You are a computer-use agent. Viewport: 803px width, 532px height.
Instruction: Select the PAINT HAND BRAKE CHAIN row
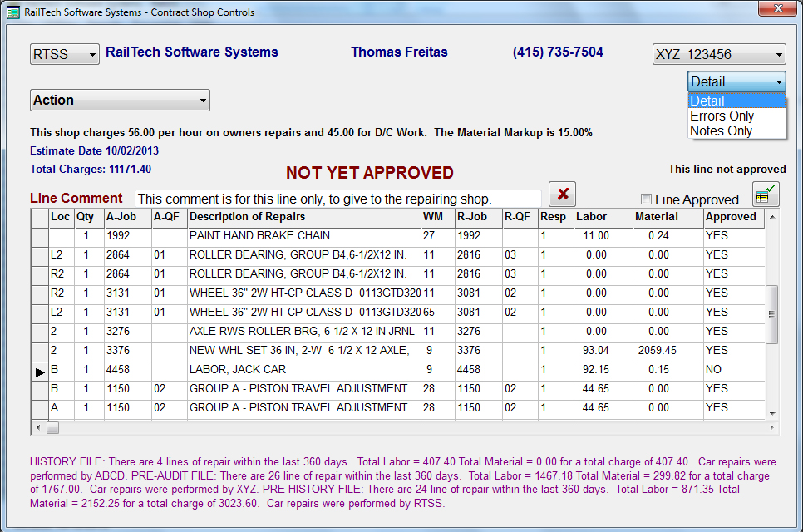coord(398,236)
